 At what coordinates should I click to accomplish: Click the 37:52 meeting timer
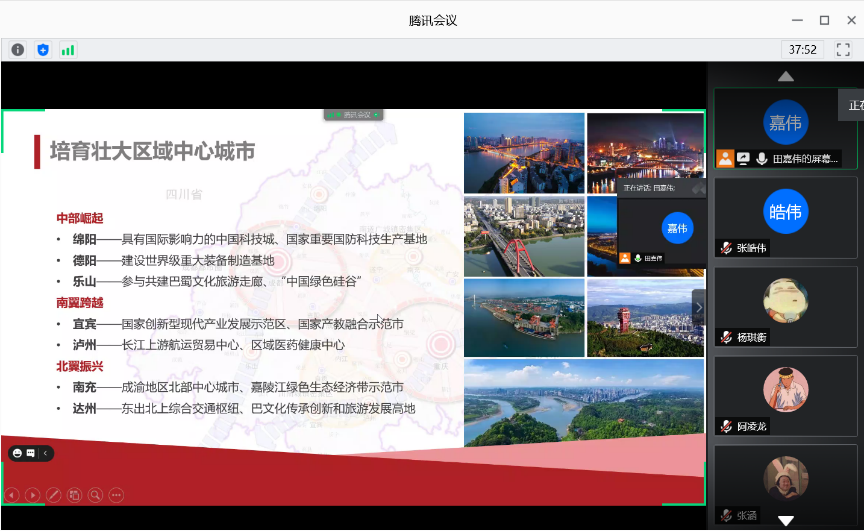click(802, 50)
